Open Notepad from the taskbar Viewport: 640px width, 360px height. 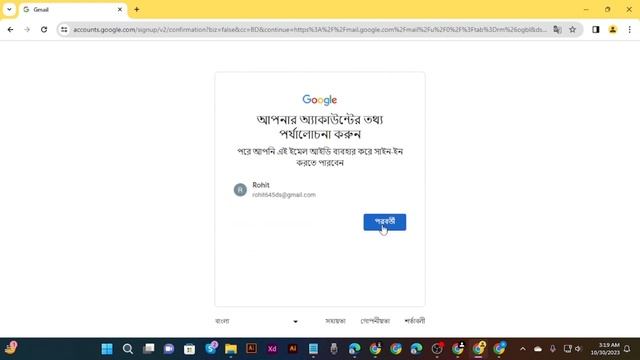(x=313, y=349)
